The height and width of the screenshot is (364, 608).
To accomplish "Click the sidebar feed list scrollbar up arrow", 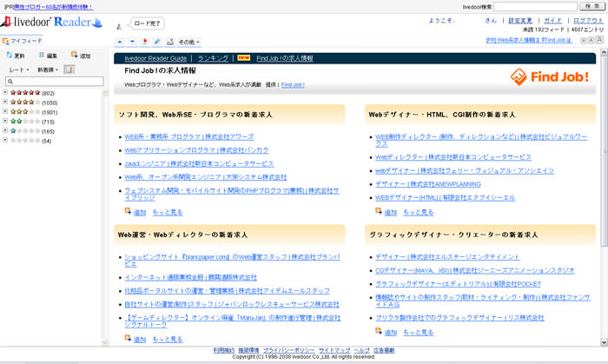I will tap(105, 93).
